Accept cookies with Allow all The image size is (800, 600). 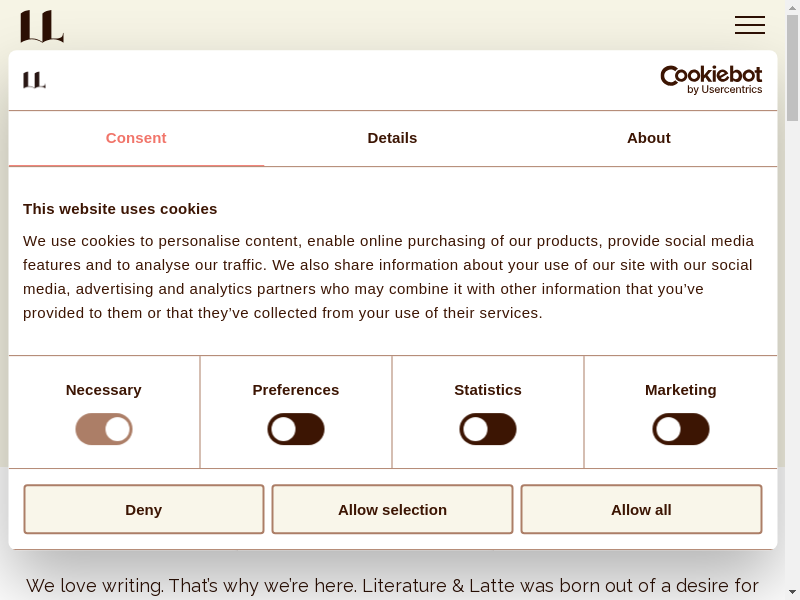pos(641,510)
